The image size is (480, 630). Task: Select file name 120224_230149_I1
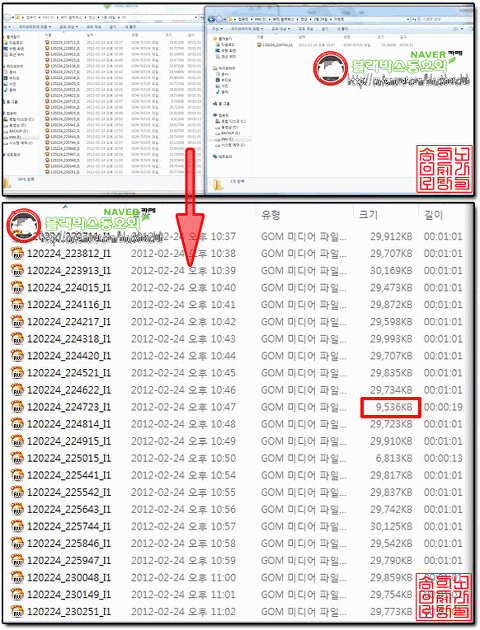coord(69,595)
